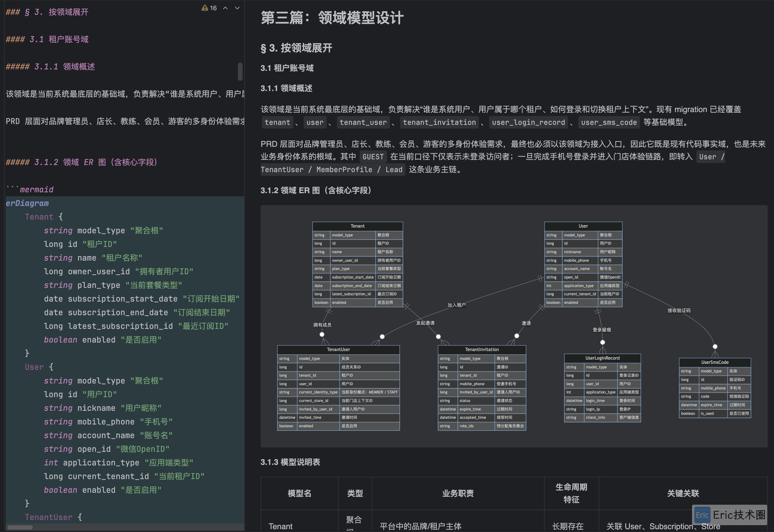Click 'client_info' field in the UserLoginRecord entity
This screenshot has height=532, width=774.
pos(595,417)
